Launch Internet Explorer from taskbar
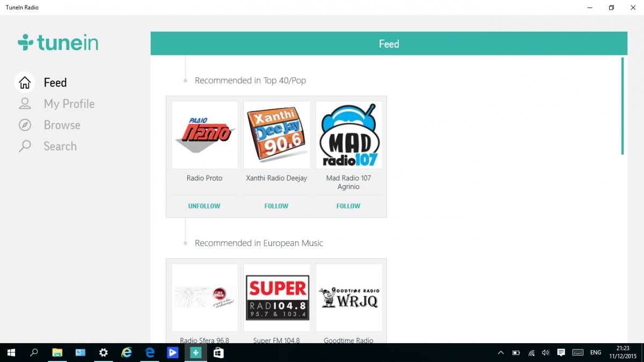This screenshot has height=362, width=644. point(127,353)
